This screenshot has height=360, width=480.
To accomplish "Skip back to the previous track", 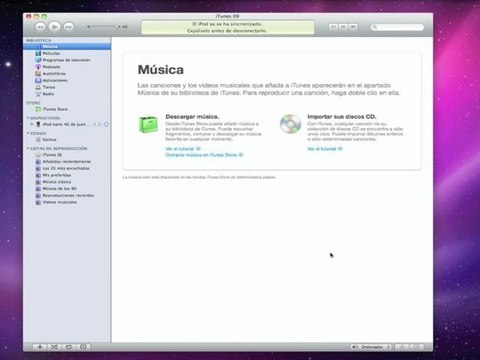I will 40,27.
